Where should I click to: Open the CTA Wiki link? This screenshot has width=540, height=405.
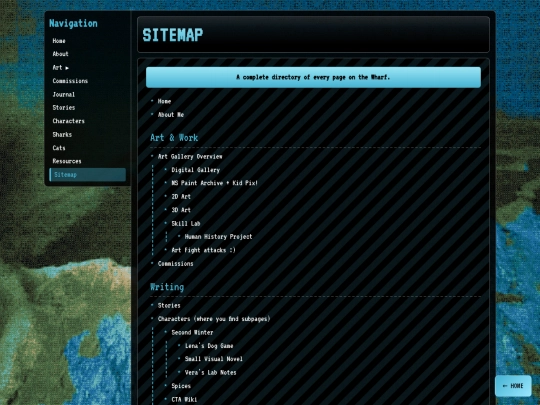point(184,399)
